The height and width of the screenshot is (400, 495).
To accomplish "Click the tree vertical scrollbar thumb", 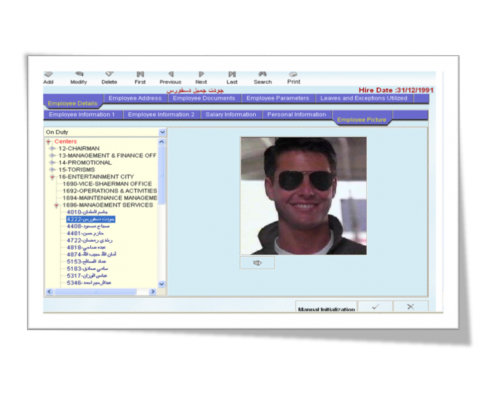I will pyautogui.click(x=162, y=175).
